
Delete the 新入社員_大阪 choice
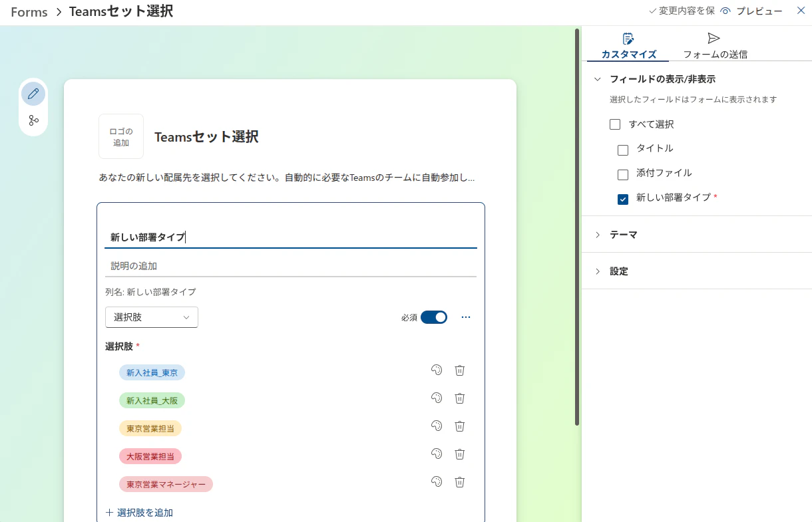(x=459, y=398)
